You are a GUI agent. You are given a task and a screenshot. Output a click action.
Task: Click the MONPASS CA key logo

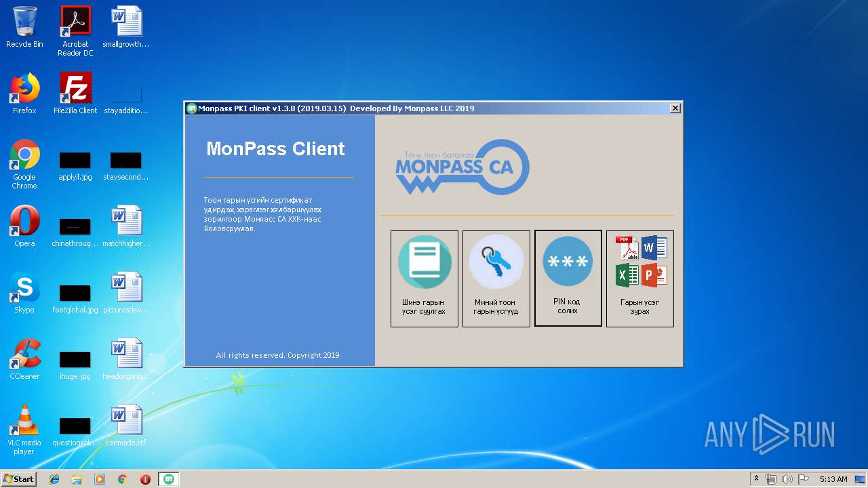(462, 167)
